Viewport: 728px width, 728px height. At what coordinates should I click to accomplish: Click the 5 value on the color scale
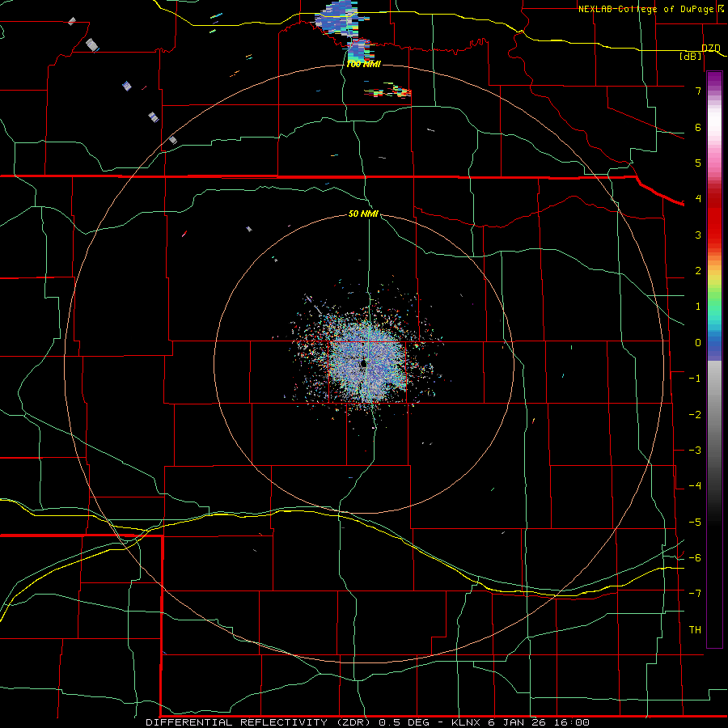(x=698, y=163)
